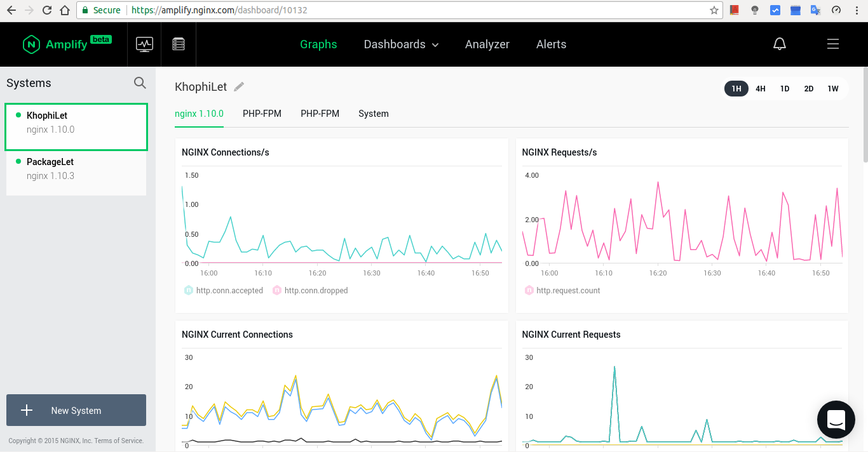The image size is (868, 452).
Task: Switch to the System tab
Action: (373, 114)
